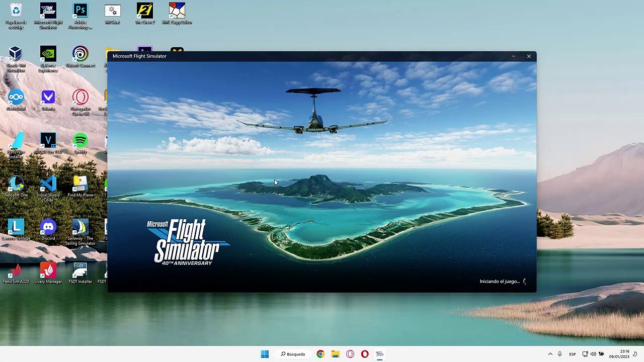The image size is (644, 362).
Task: Select the MFS.bat file on desktop
Action: pyautogui.click(x=112, y=14)
